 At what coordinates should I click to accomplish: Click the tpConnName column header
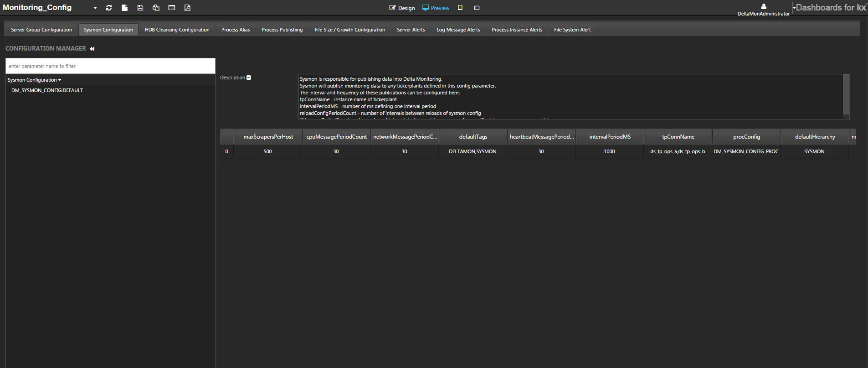[678, 137]
